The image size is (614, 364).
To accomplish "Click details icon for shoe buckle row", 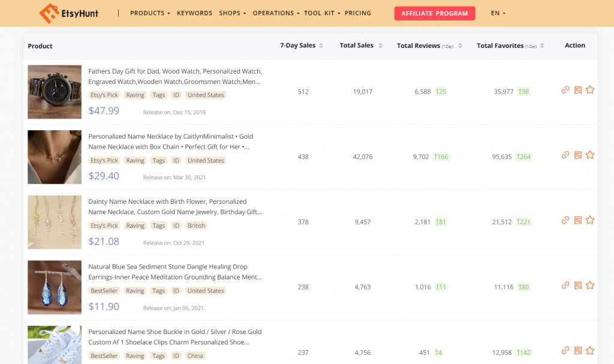I will [578, 351].
